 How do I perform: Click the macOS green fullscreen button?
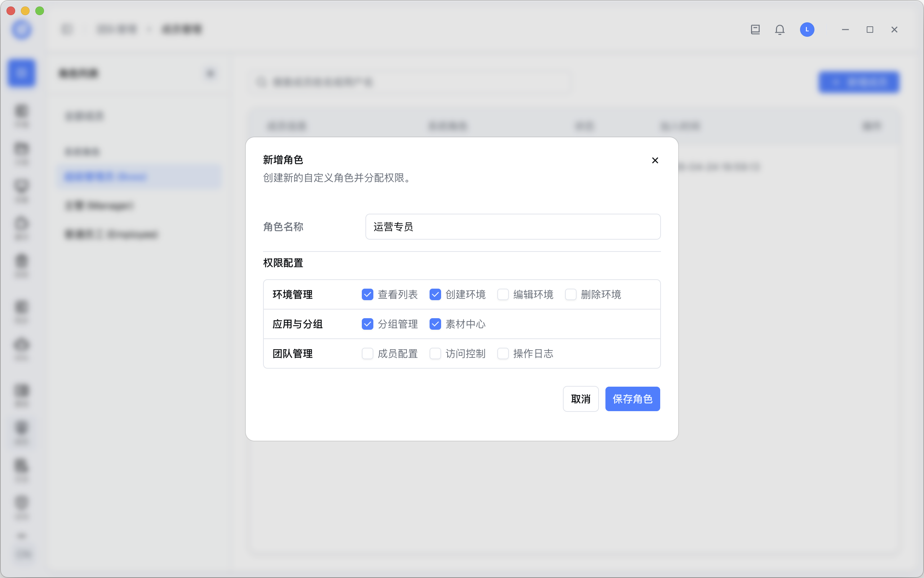(39, 11)
